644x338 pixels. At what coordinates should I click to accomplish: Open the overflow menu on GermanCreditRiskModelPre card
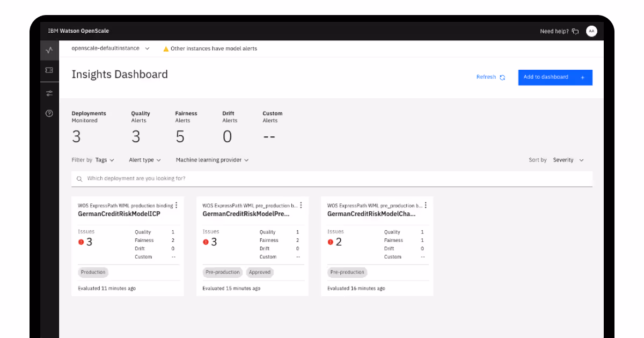[301, 205]
